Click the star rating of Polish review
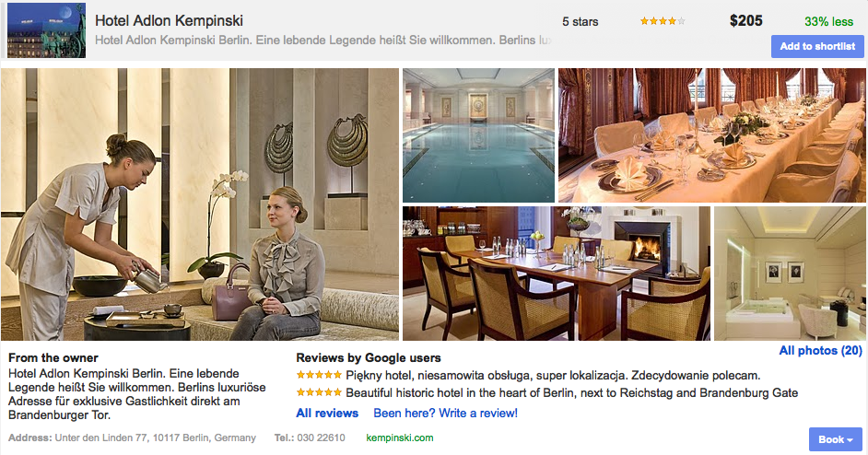 click(319, 375)
